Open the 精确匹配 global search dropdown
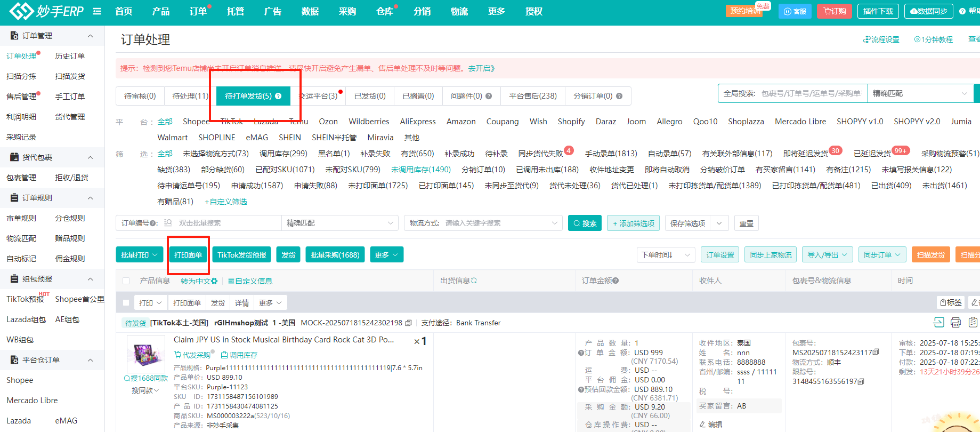The image size is (980, 432). click(x=920, y=93)
